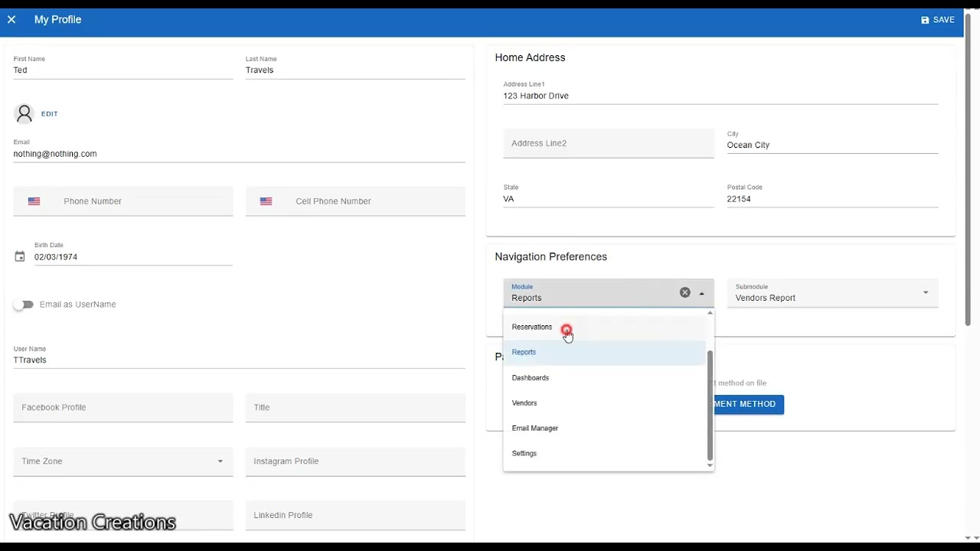Select Email Manager module option

(604, 428)
